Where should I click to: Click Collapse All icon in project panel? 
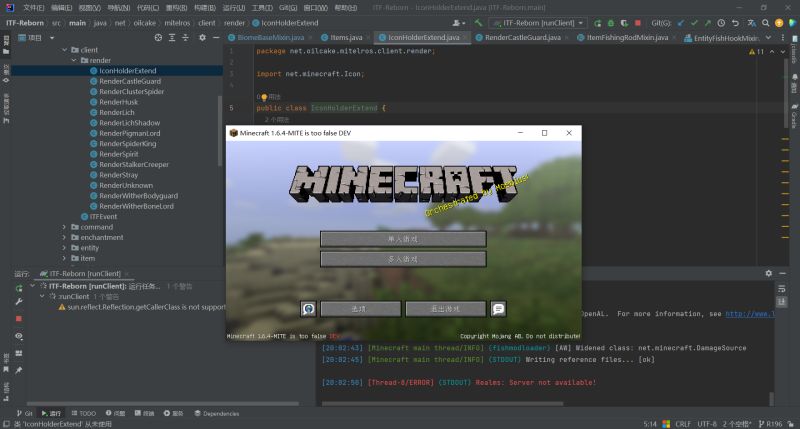[185, 38]
